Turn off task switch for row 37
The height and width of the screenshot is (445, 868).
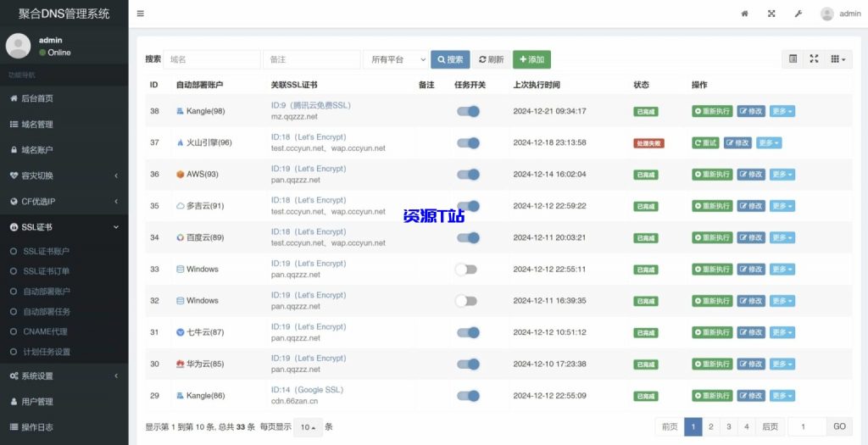tap(468, 142)
